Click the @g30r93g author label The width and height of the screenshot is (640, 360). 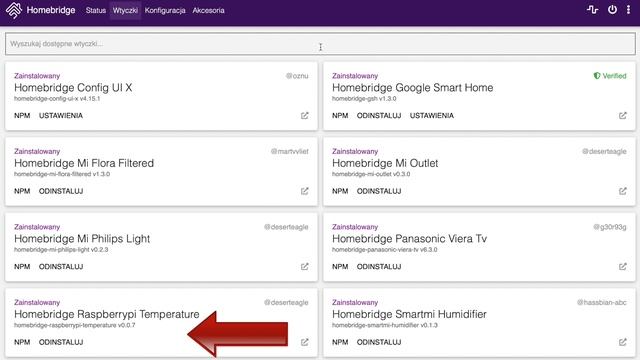[609, 227]
